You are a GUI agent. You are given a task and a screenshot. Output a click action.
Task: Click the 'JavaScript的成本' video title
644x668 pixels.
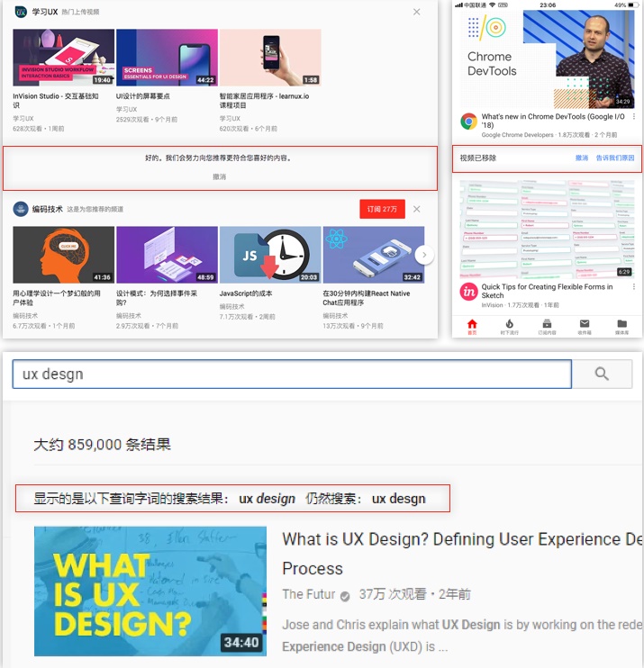coord(246,293)
